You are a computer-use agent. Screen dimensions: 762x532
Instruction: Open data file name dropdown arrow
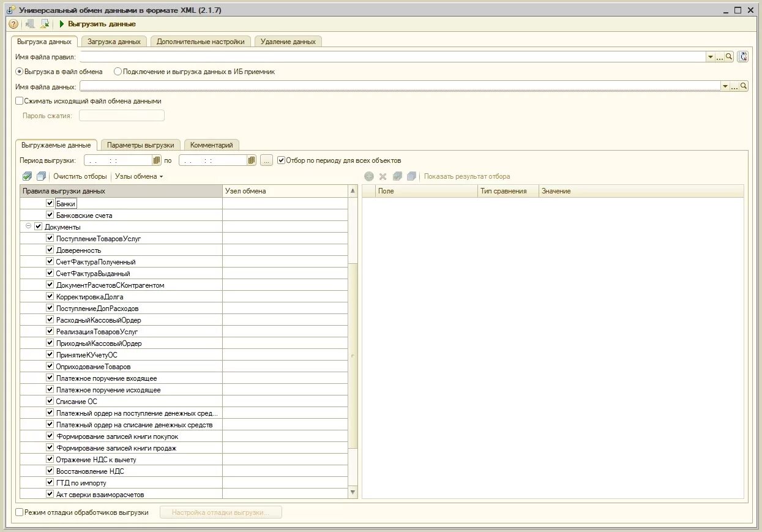tap(725, 86)
